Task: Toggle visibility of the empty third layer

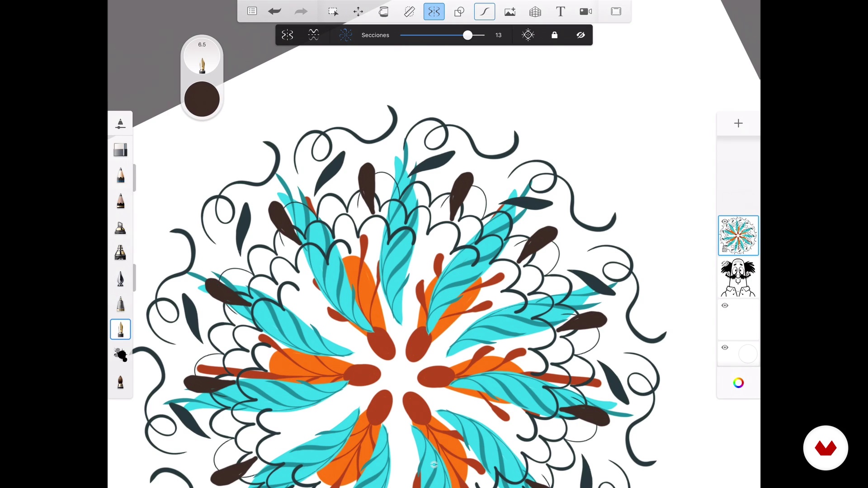Action: click(725, 305)
